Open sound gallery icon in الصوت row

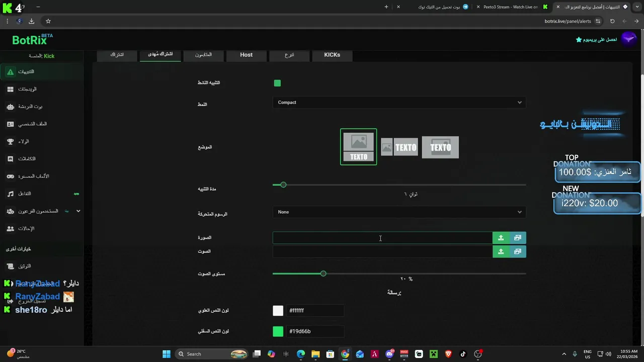[518, 251]
